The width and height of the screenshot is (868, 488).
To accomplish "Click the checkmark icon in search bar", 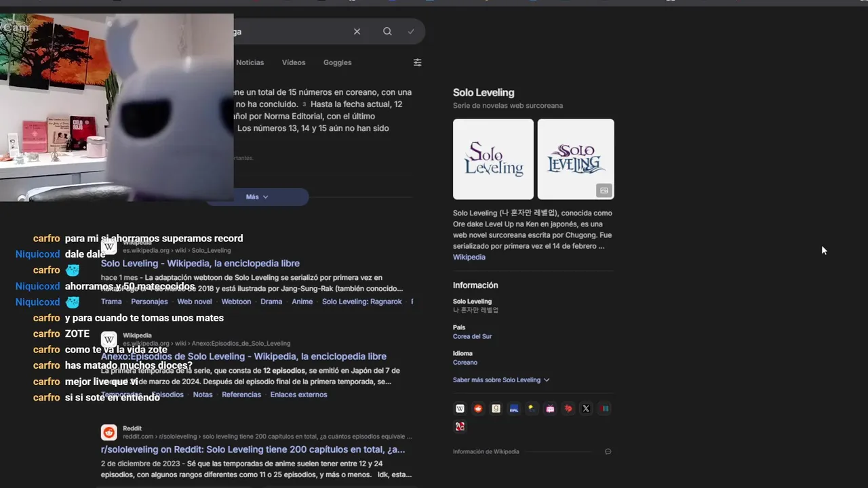I will pyautogui.click(x=411, y=31).
